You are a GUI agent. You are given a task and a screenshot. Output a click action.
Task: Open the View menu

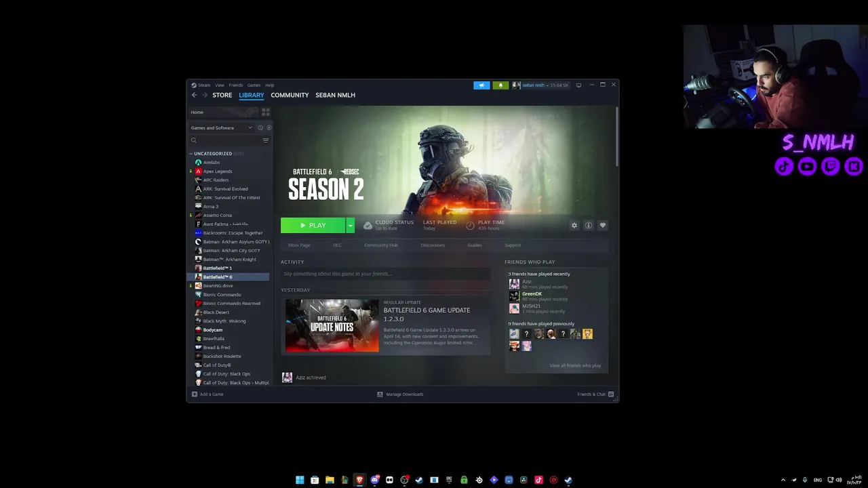pyautogui.click(x=220, y=85)
